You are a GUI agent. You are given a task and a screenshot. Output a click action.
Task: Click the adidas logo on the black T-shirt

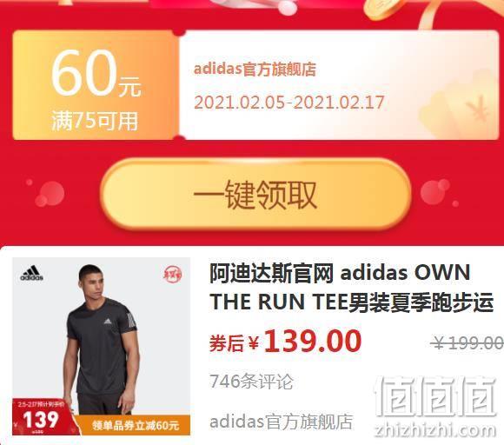click(108, 321)
